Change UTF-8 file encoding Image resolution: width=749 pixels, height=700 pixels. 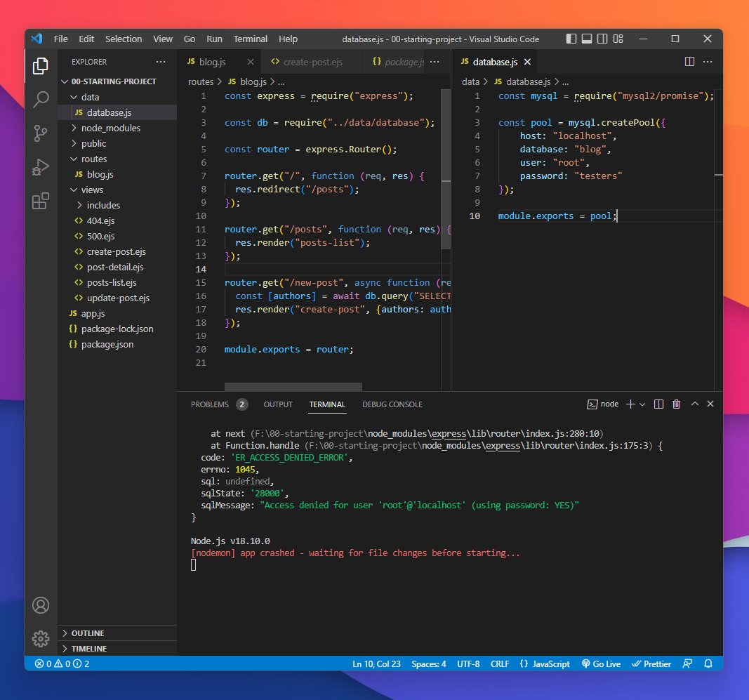click(468, 663)
